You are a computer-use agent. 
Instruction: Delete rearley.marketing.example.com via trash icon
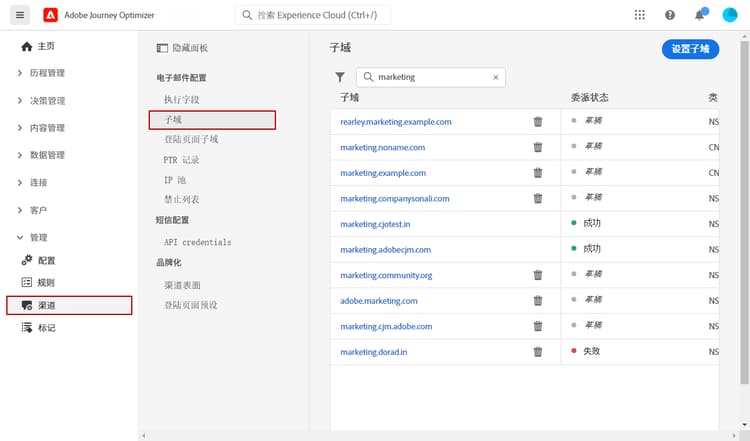[x=538, y=121]
